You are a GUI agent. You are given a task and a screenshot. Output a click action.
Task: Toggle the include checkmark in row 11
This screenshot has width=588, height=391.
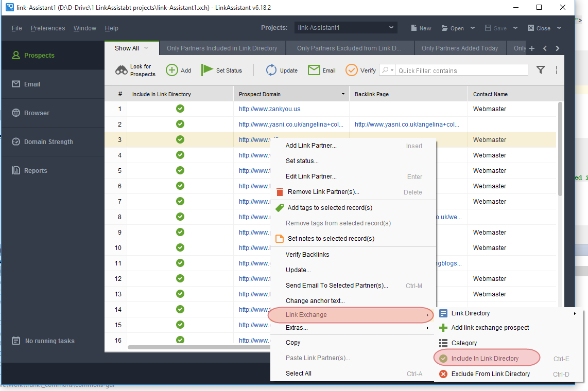[180, 263]
